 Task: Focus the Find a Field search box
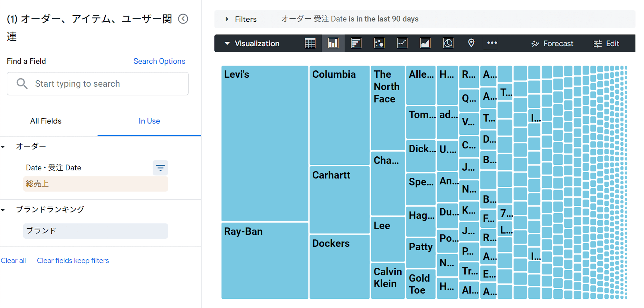coord(98,84)
